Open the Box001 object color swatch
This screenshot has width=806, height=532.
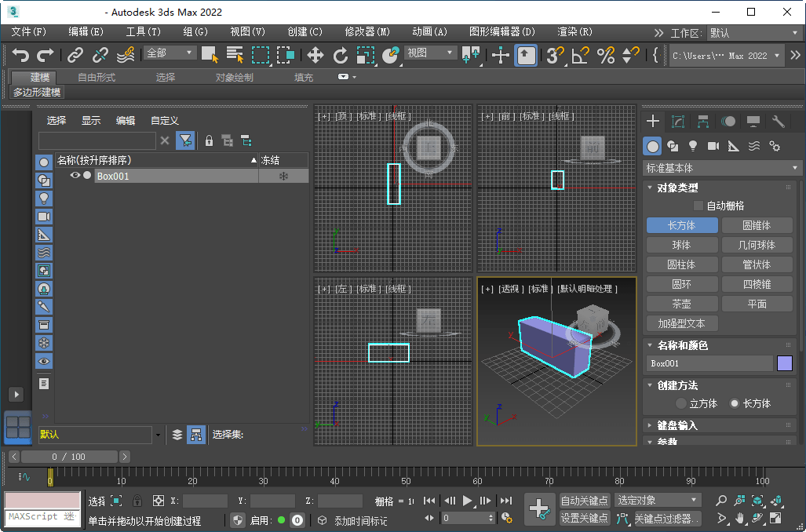tap(786, 363)
